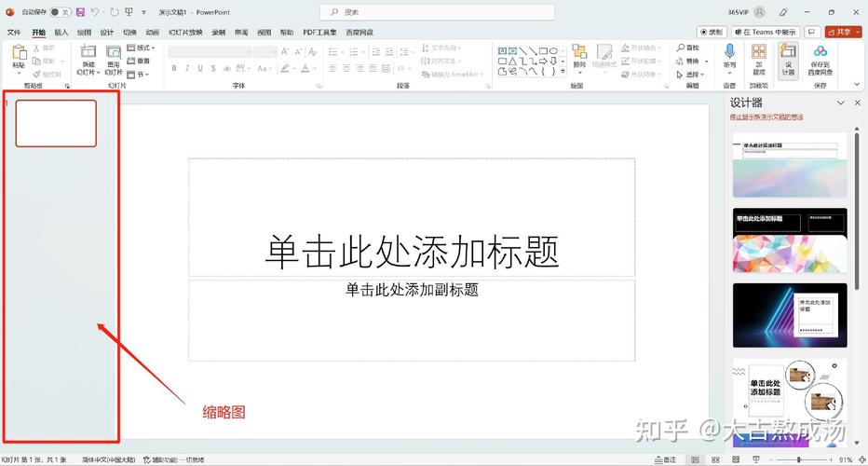868x466 pixels.
Task: Toggle the 设计器 designer button
Action: 788,61
